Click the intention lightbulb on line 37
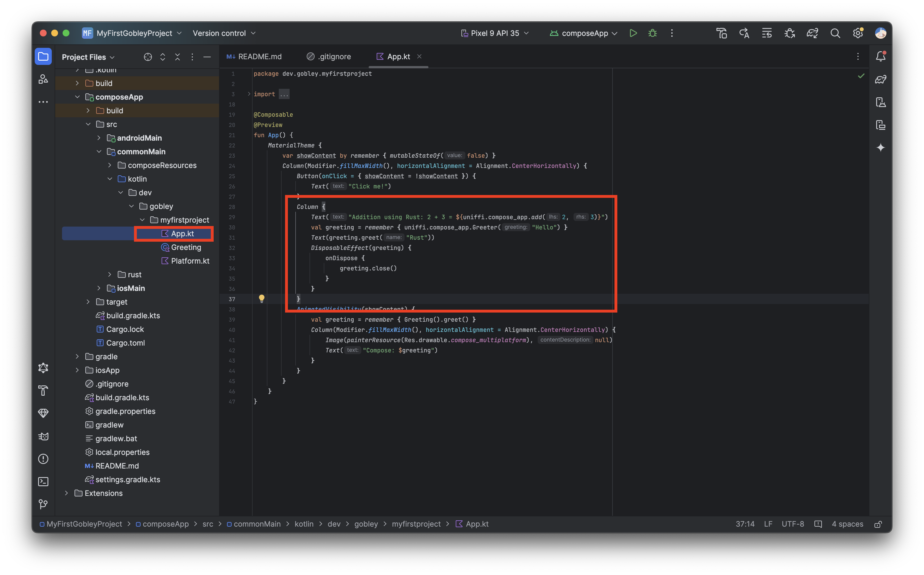 261,299
